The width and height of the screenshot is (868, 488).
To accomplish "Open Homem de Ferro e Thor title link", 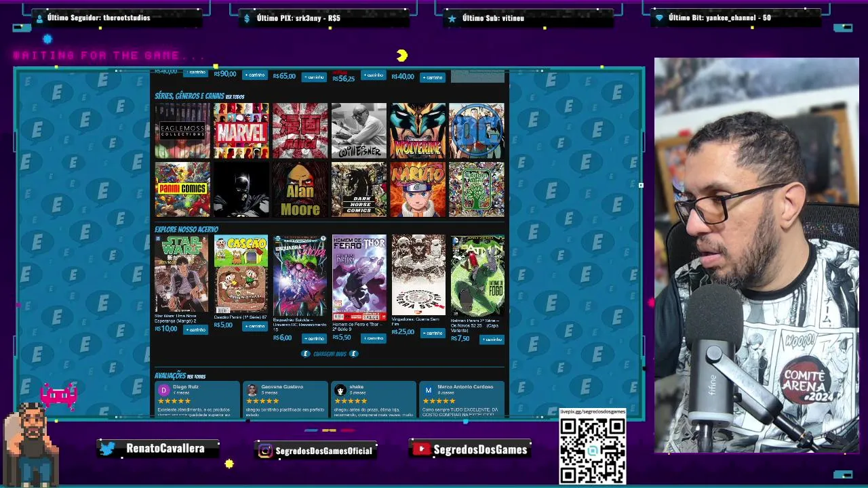I will click(x=357, y=327).
